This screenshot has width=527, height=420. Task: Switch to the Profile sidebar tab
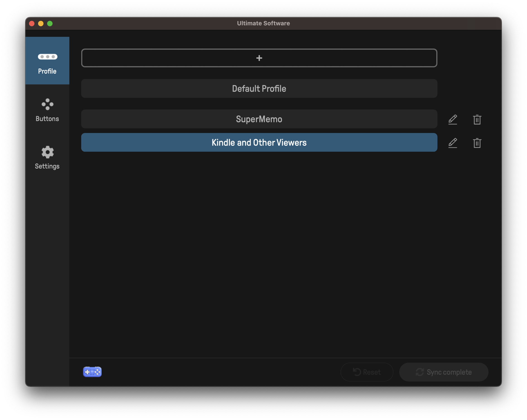(47, 61)
